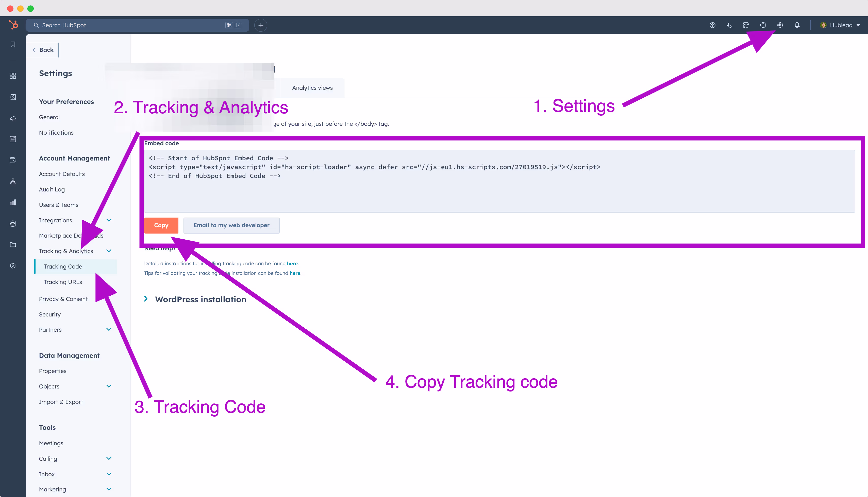
Task: Open the Bookmarks icon in left rail
Action: pos(13,45)
